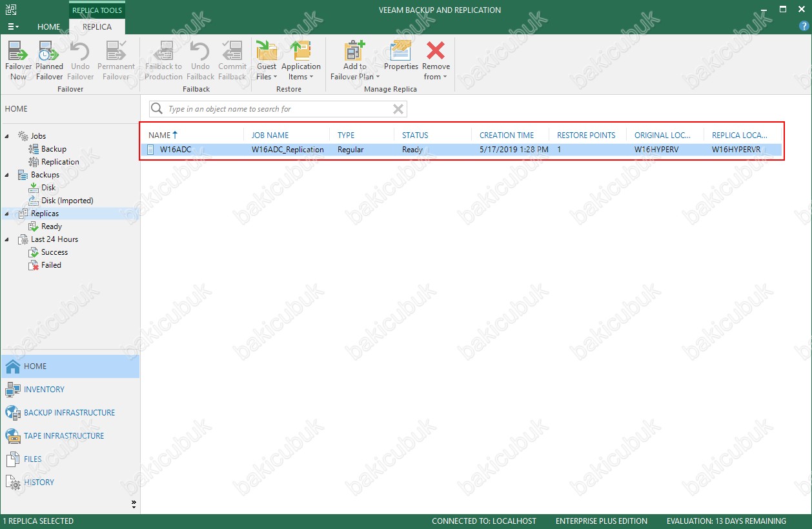Click the W16HYPERV original location cell
Image resolution: width=812 pixels, height=529 pixels.
[656, 150]
